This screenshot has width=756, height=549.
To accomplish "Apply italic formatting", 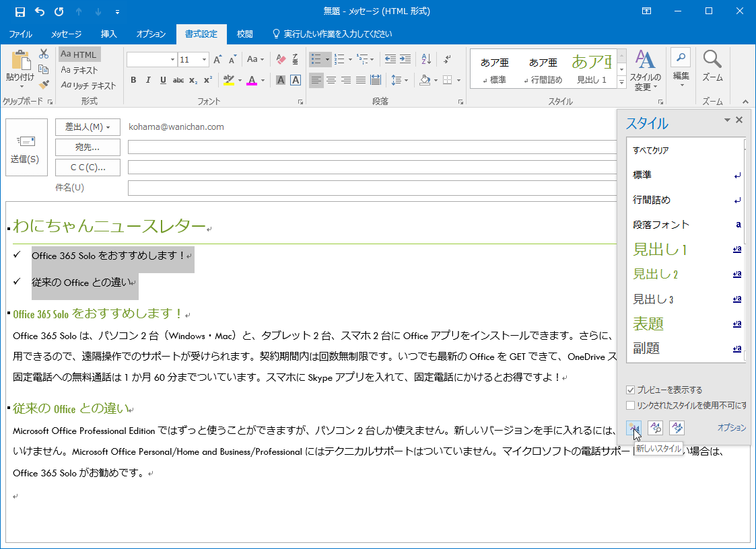I will click(x=148, y=80).
